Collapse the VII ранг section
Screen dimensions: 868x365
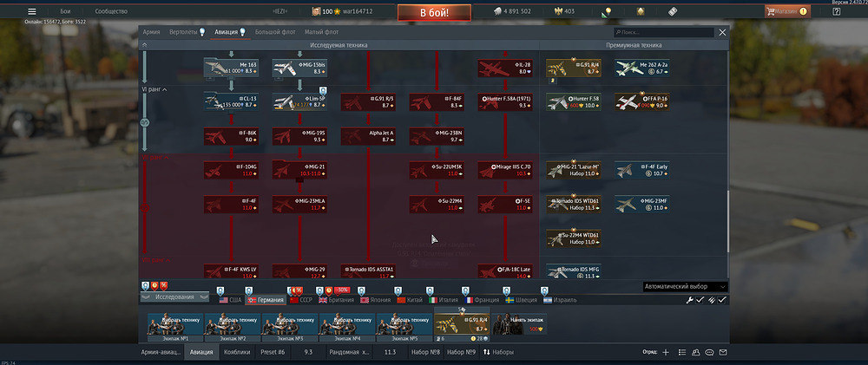click(x=155, y=158)
